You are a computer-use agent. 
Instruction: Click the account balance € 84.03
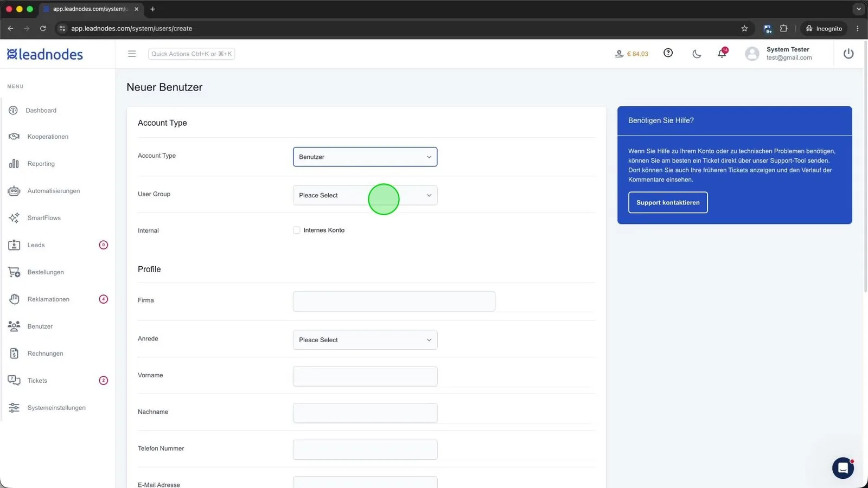pos(631,54)
